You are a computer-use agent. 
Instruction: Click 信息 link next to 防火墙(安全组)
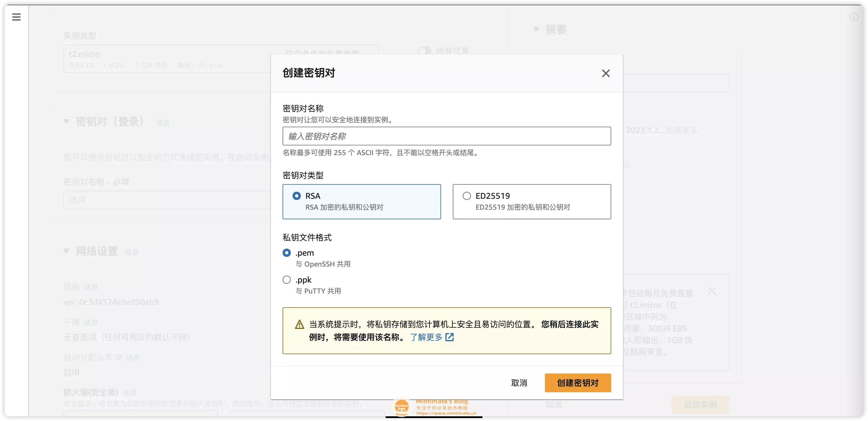click(x=129, y=392)
